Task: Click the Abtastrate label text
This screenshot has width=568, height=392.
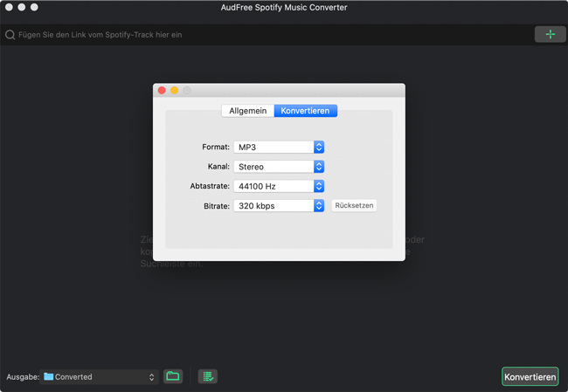Action: [x=210, y=186]
